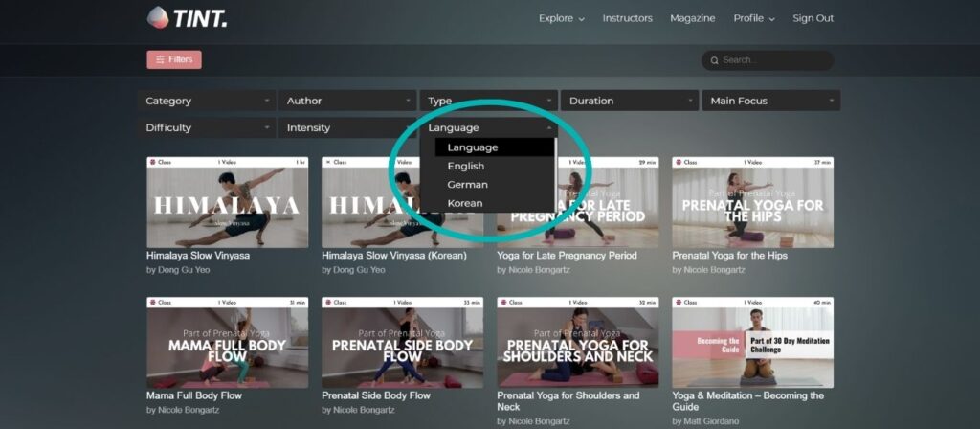Click the search magnifier icon

(714, 60)
